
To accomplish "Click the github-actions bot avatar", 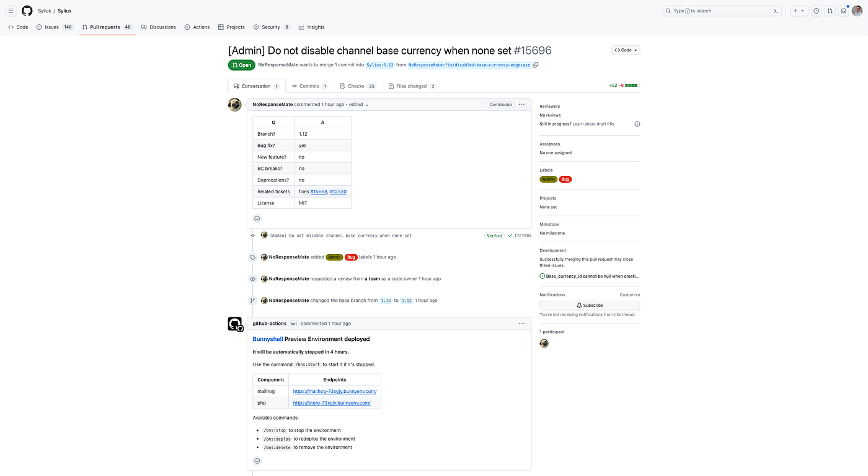I will point(235,324).
